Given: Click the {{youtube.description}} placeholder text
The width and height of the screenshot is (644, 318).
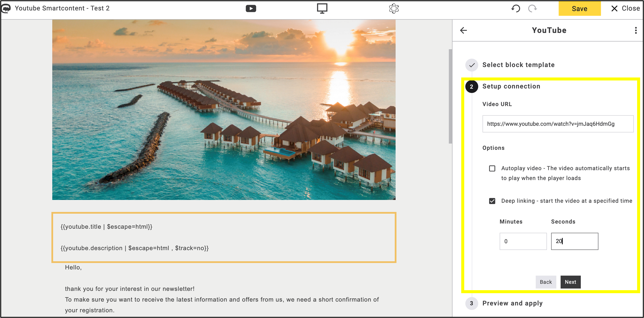Looking at the screenshot, I should pyautogui.click(x=135, y=248).
